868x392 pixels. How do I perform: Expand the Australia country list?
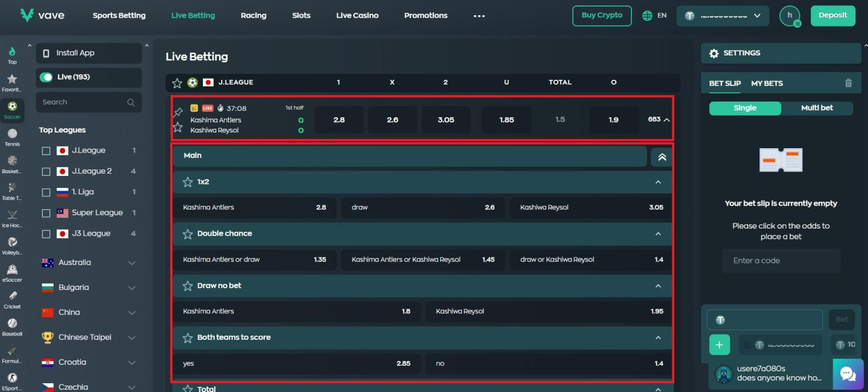point(131,263)
